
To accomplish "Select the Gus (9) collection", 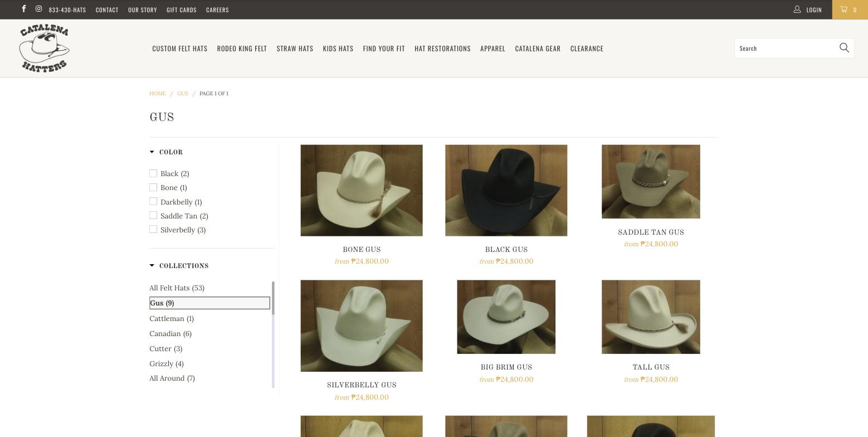I will 209,303.
